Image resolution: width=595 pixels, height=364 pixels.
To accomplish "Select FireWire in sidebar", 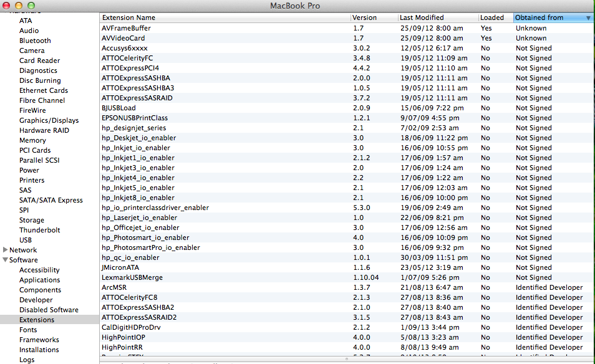I will click(x=32, y=110).
